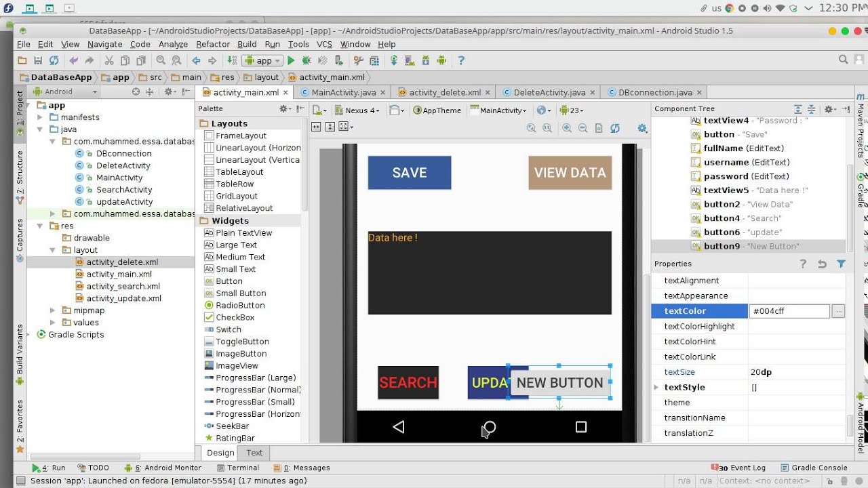Navigate back with the blue left arrow
The height and width of the screenshot is (488, 868).
[x=197, y=60]
